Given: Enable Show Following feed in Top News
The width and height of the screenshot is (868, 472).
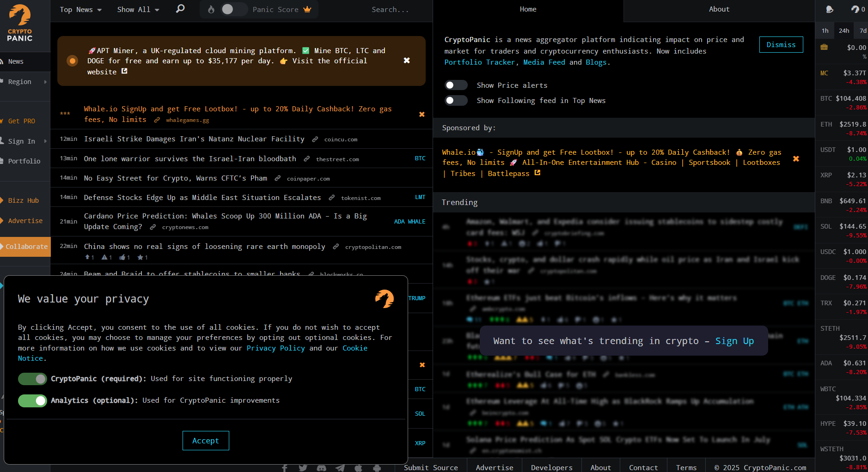Looking at the screenshot, I should (x=456, y=100).
